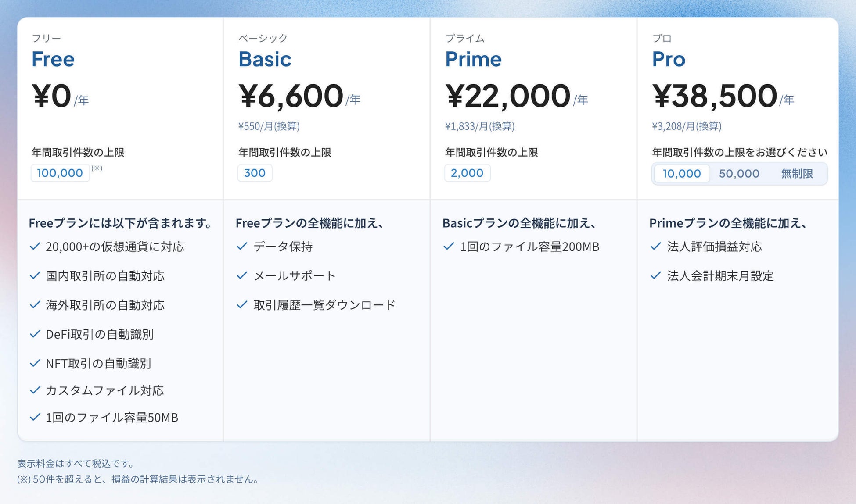This screenshot has width=856, height=504.
Task: Choose the 無制限 transaction limit
Action: pos(797,174)
